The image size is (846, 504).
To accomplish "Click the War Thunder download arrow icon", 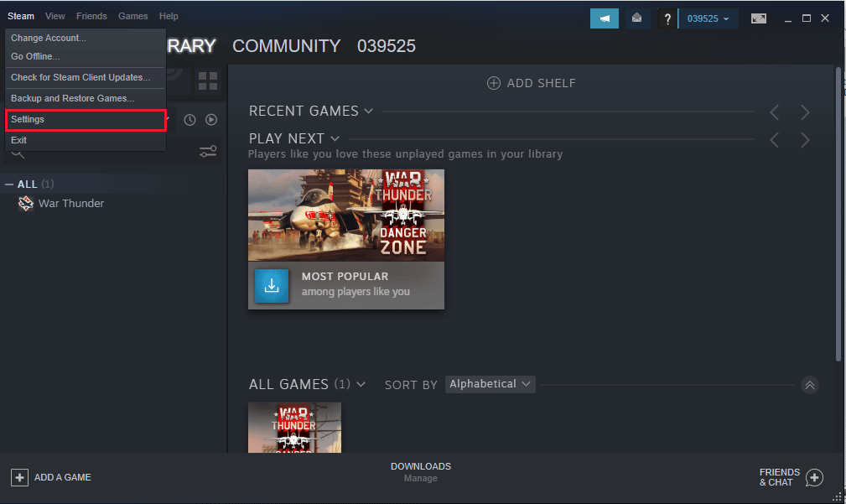I will pyautogui.click(x=272, y=285).
